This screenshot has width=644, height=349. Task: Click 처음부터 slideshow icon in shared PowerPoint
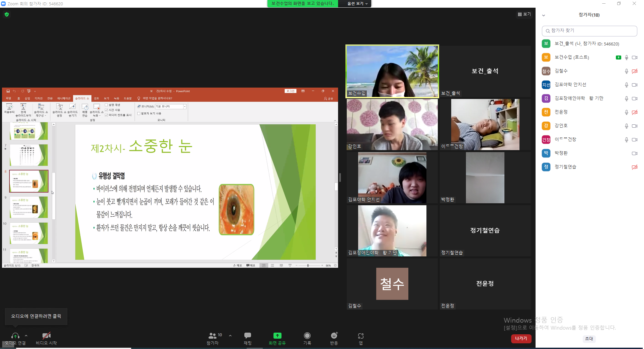(9, 107)
